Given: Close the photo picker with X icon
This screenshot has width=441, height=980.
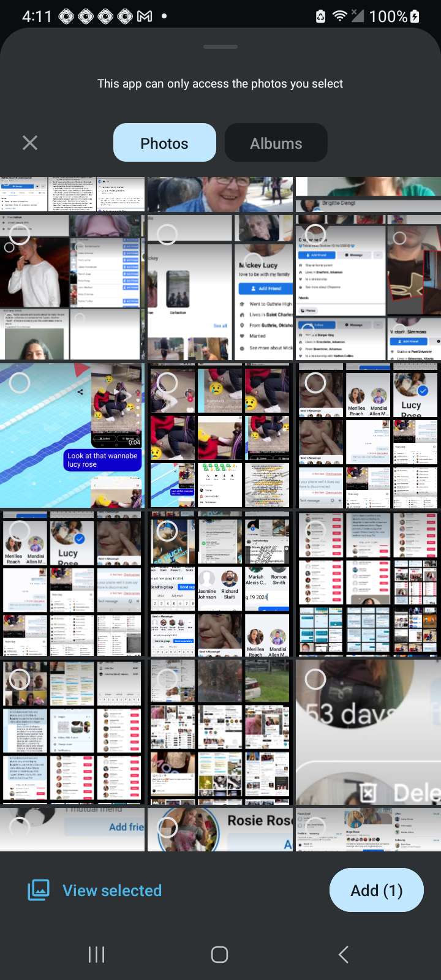Looking at the screenshot, I should (30, 143).
